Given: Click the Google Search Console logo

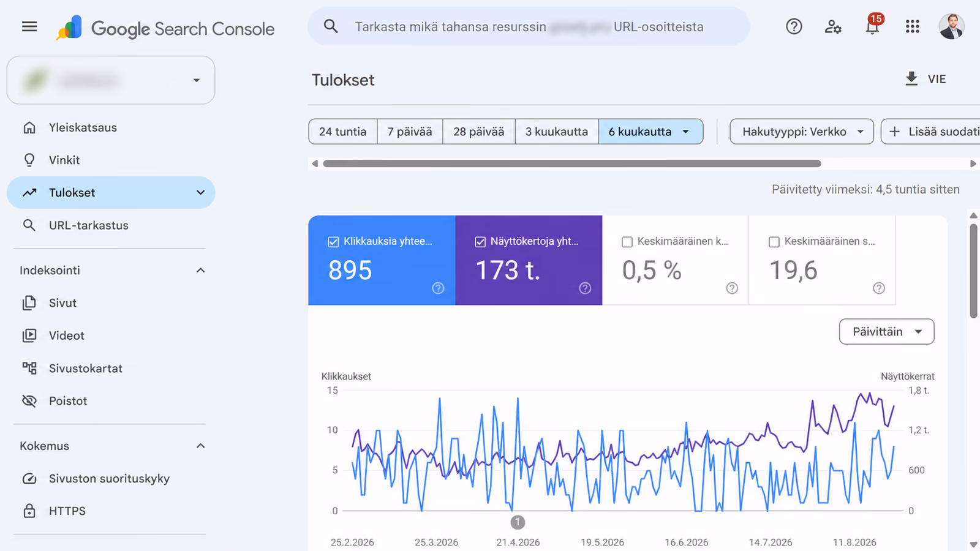Looking at the screenshot, I should pos(165,28).
